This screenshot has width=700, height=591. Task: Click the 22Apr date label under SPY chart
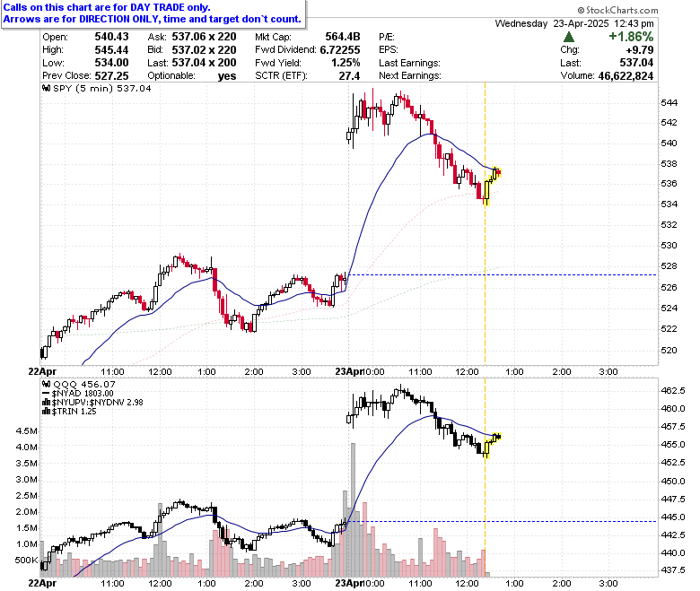pos(42,371)
